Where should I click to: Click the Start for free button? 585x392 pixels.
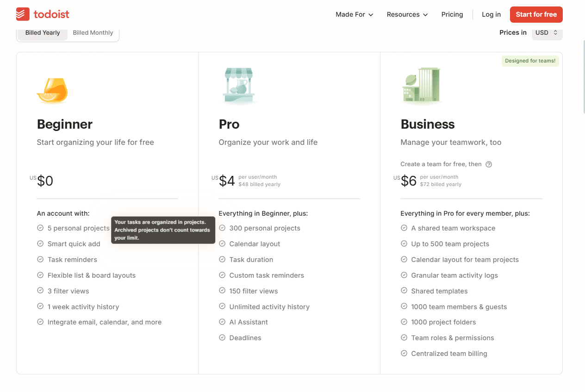pos(536,14)
